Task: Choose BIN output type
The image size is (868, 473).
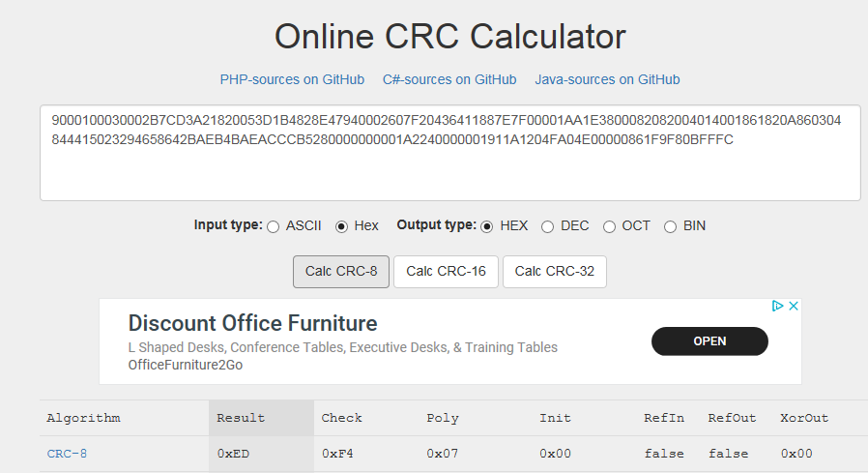Action: 671,226
